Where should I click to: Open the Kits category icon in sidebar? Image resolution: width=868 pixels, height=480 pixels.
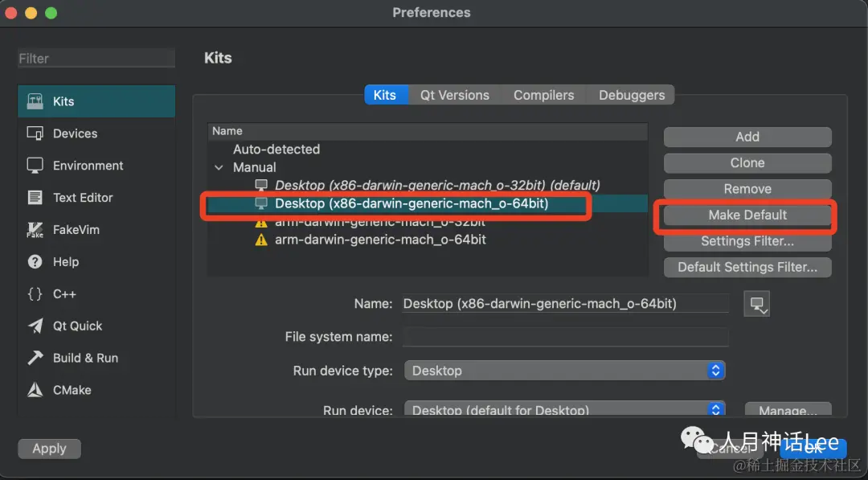click(x=35, y=101)
